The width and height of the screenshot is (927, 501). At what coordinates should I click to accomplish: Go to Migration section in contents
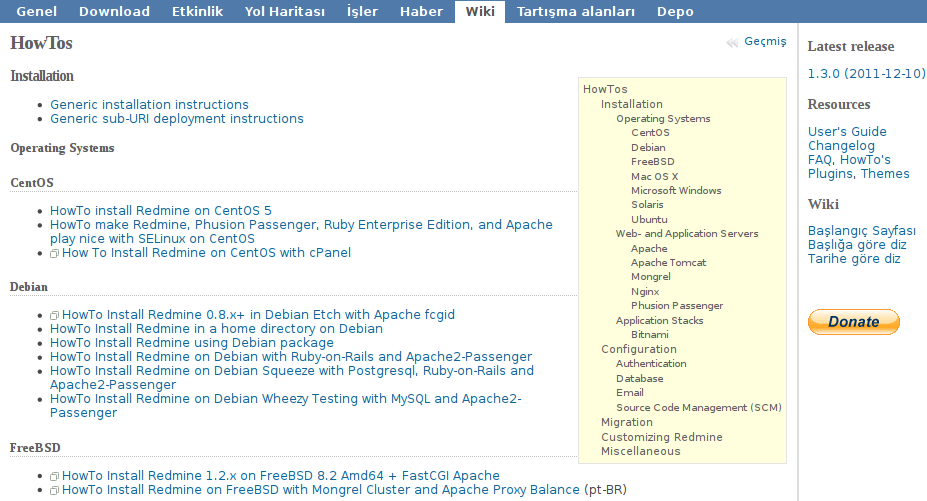coord(626,422)
